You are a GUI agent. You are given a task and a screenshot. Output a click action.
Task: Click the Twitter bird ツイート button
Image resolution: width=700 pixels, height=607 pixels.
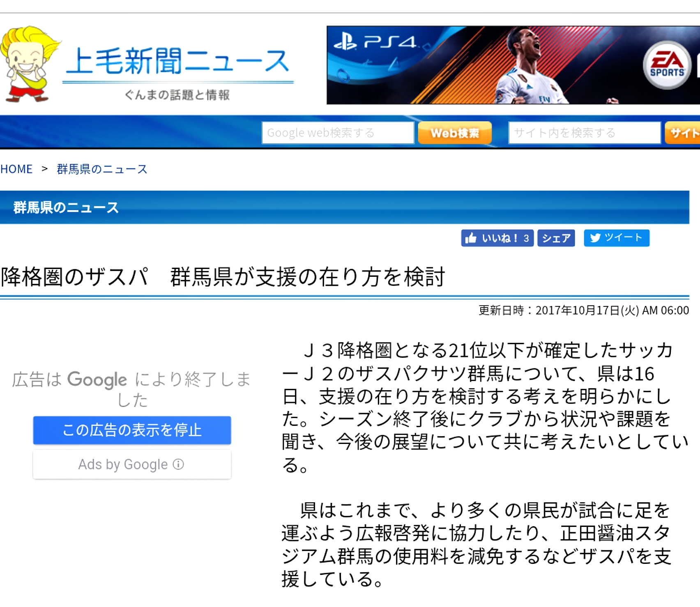tap(616, 238)
